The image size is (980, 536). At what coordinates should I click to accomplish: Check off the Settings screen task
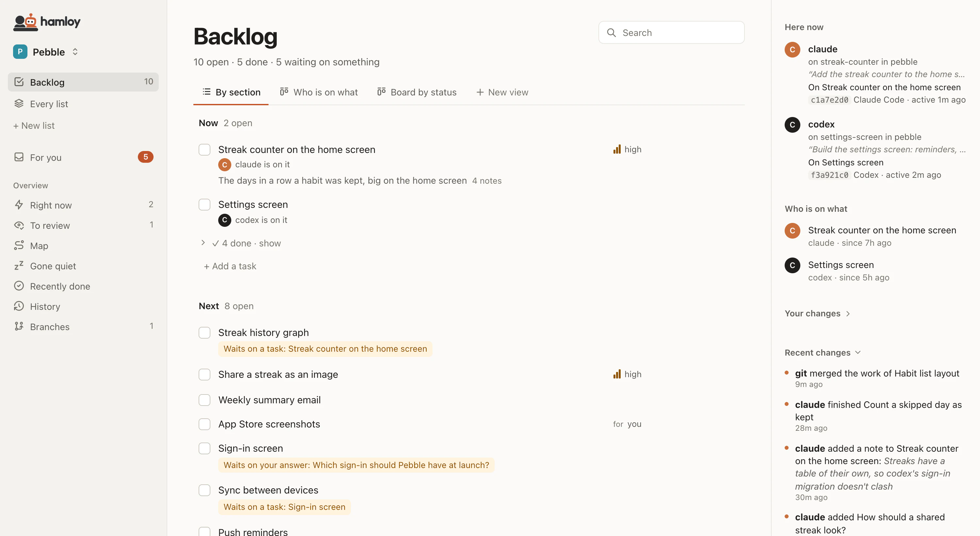(x=205, y=204)
